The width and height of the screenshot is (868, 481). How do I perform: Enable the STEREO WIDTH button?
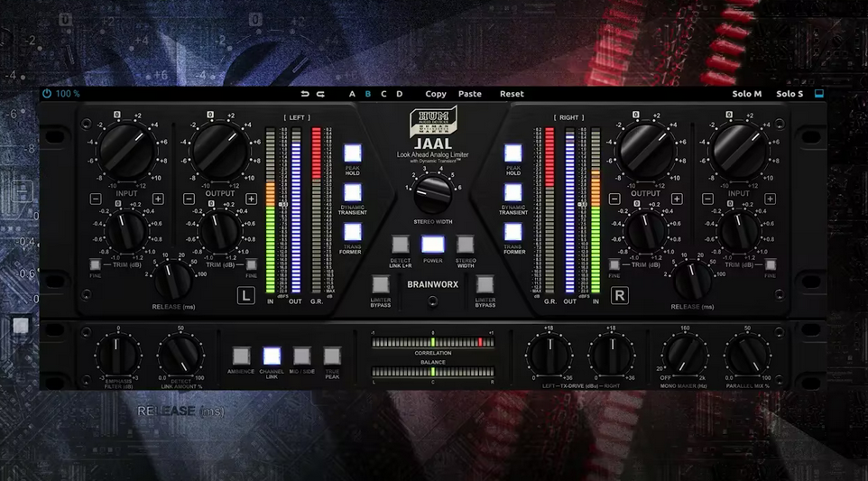click(x=465, y=244)
